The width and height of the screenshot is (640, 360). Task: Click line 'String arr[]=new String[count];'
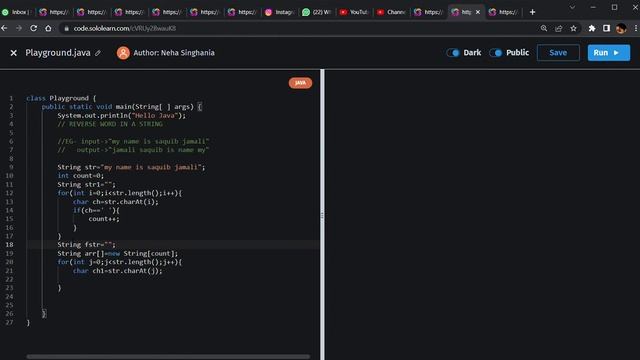[118, 253]
